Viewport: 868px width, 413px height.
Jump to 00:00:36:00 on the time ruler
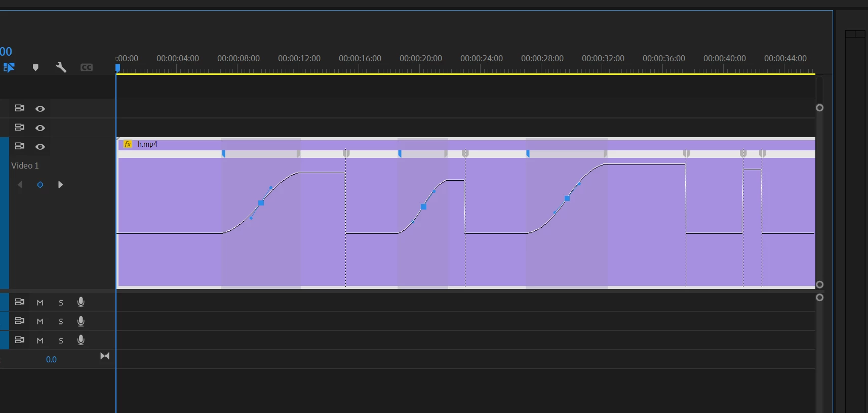(x=664, y=58)
